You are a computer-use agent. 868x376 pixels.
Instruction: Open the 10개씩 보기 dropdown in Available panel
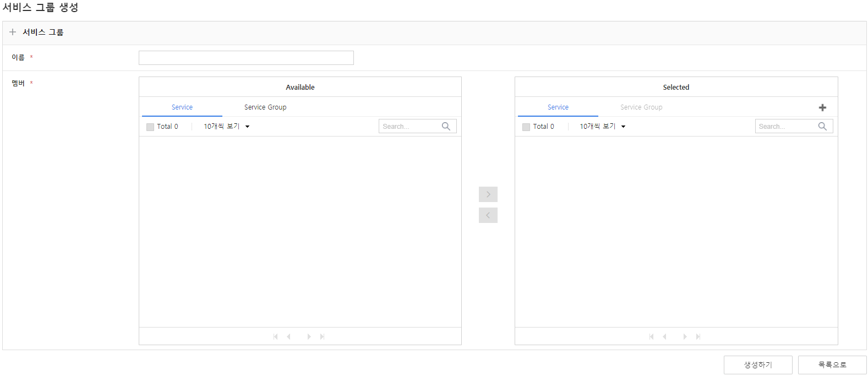point(227,127)
